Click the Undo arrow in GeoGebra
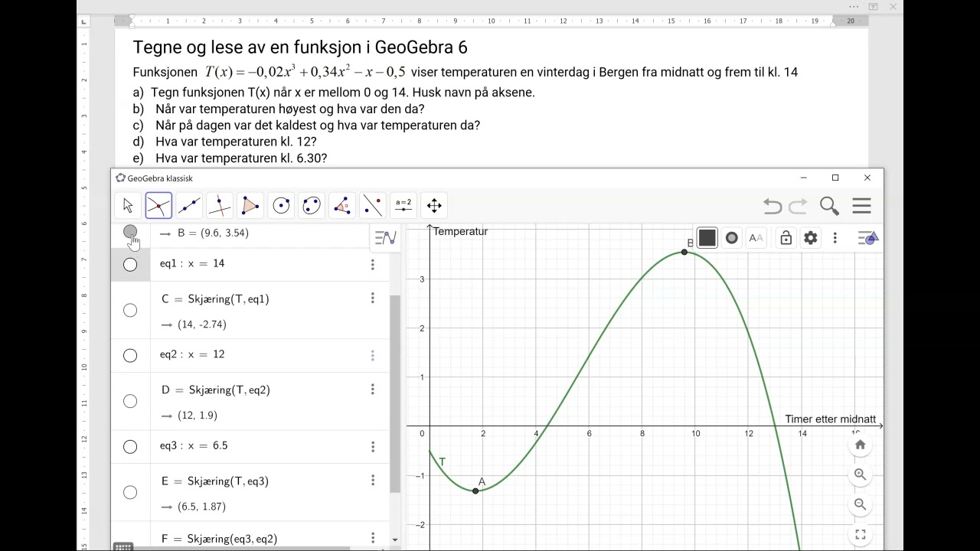980x551 pixels. [x=773, y=206]
